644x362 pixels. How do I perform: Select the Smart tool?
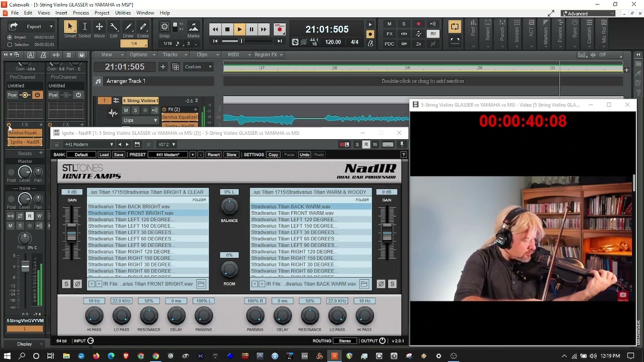70,27
